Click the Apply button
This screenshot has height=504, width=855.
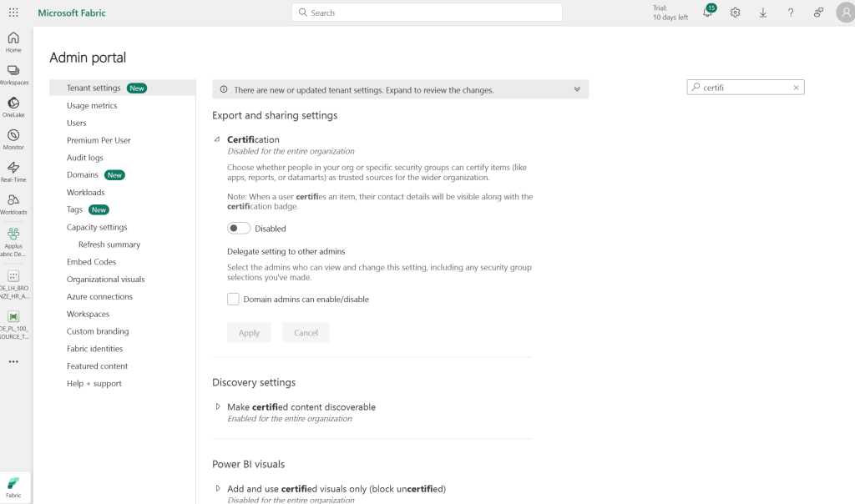click(249, 332)
